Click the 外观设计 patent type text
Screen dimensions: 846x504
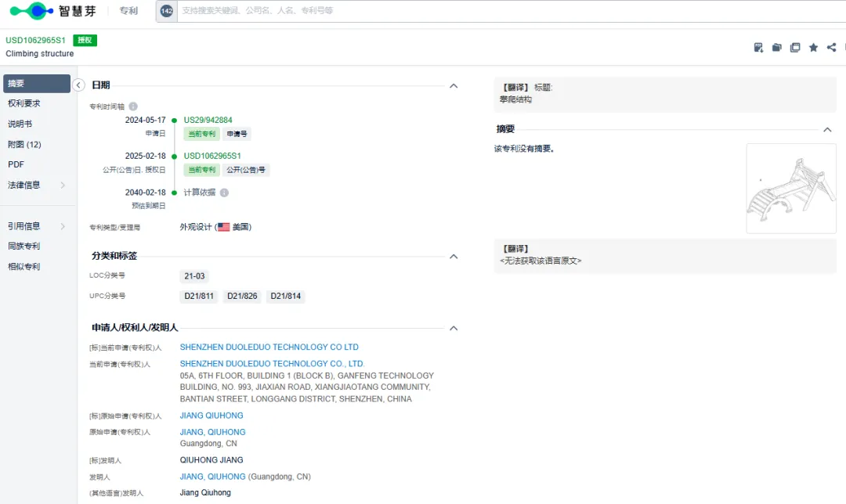click(196, 227)
